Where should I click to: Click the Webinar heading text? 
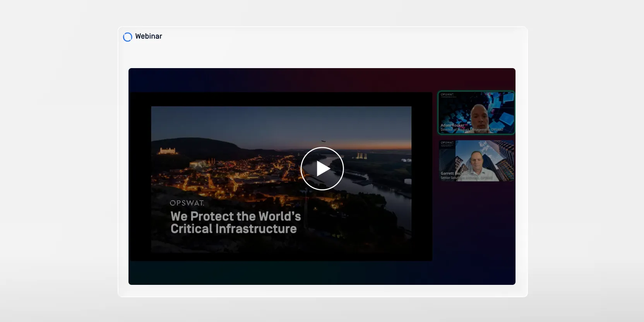149,36
